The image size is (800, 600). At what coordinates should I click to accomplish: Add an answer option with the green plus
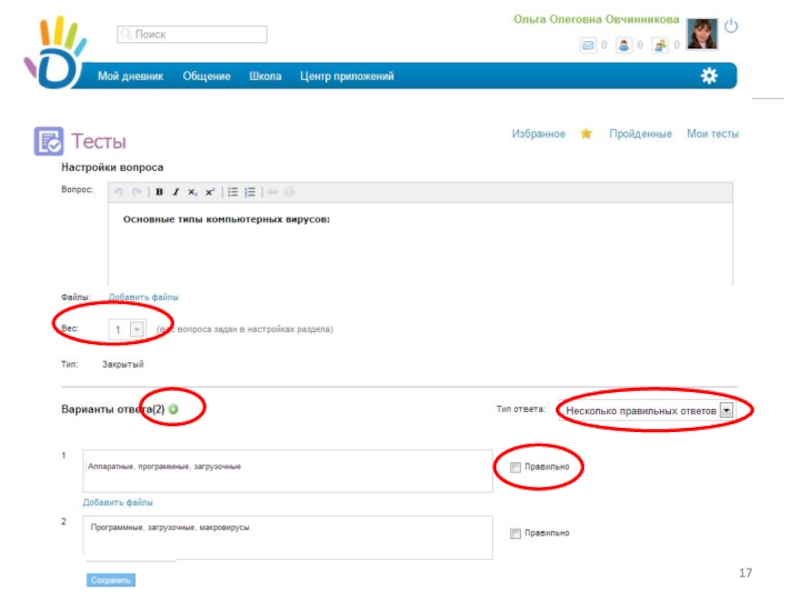coord(173,409)
